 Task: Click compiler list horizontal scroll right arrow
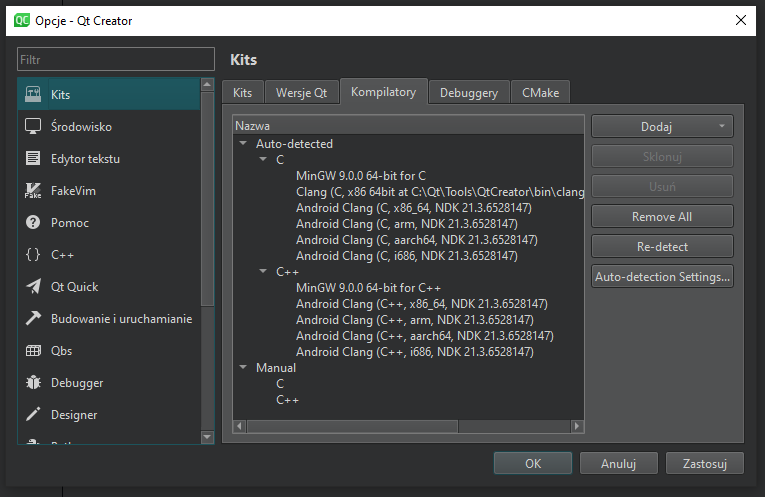tap(577, 426)
